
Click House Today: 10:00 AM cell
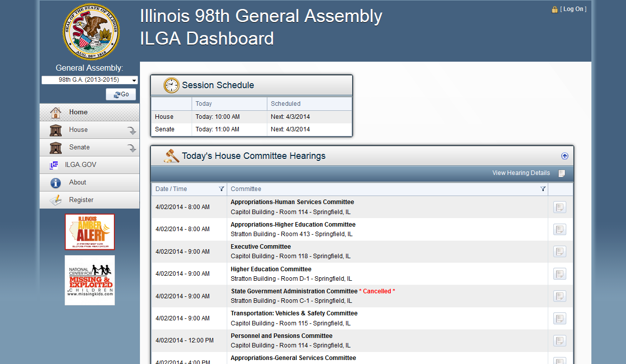point(229,117)
